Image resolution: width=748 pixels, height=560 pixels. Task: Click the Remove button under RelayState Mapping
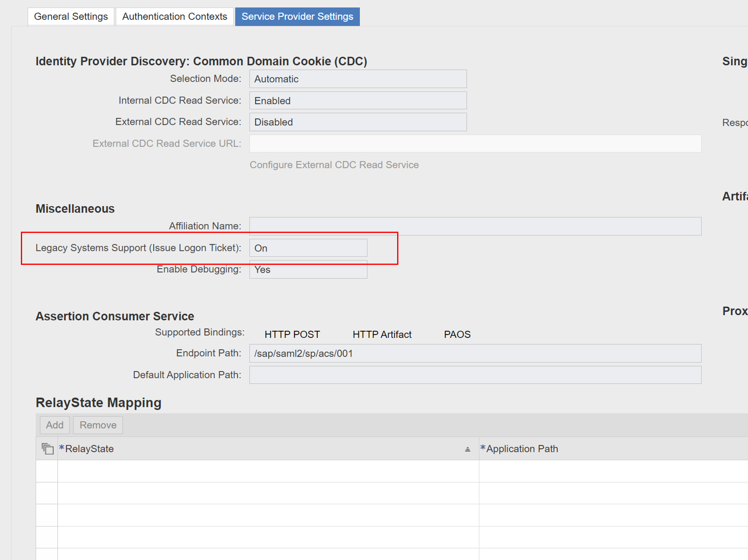pyautogui.click(x=97, y=425)
